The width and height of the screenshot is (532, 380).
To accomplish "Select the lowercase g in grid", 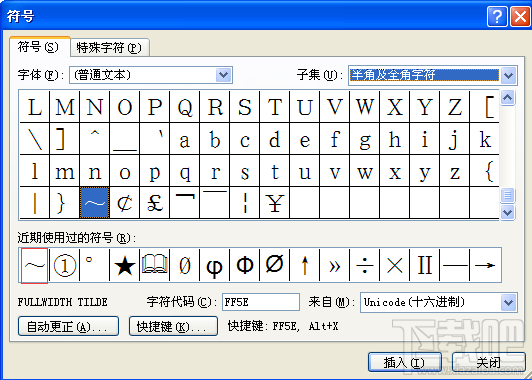I will point(364,139).
